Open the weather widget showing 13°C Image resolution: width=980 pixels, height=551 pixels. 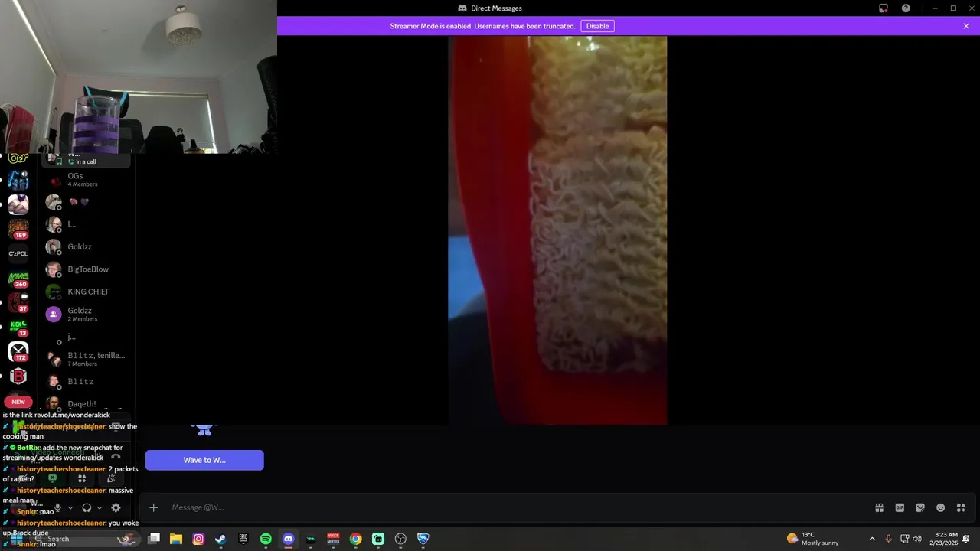pyautogui.click(x=812, y=539)
